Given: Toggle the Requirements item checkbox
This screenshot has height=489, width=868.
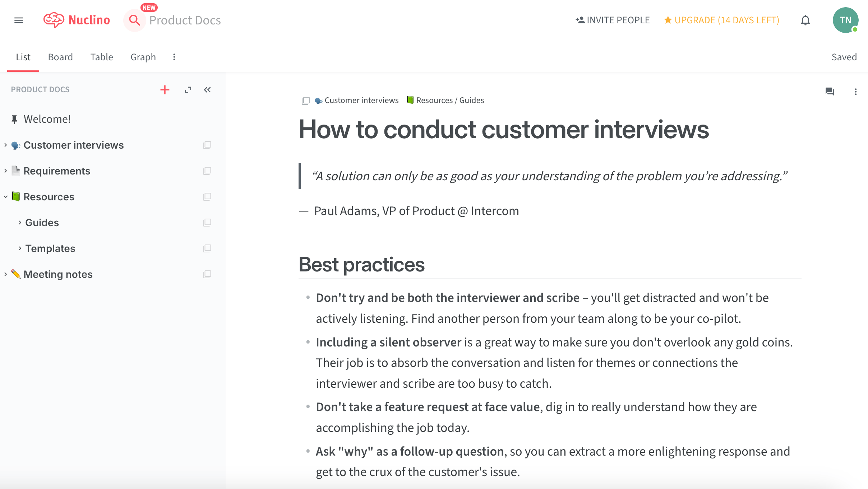Looking at the screenshot, I should click(x=207, y=171).
